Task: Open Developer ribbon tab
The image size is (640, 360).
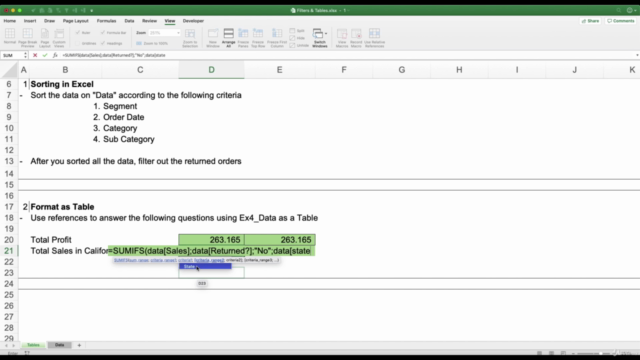Action: pos(193,21)
